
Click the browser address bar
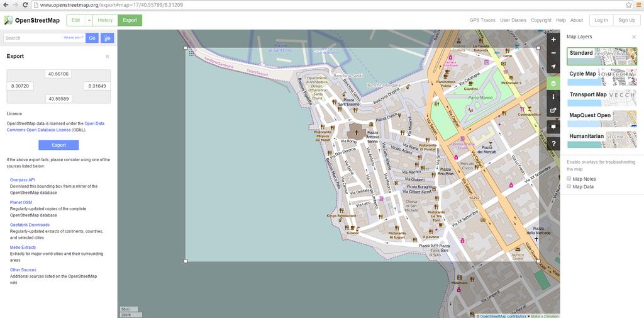(x=327, y=5)
